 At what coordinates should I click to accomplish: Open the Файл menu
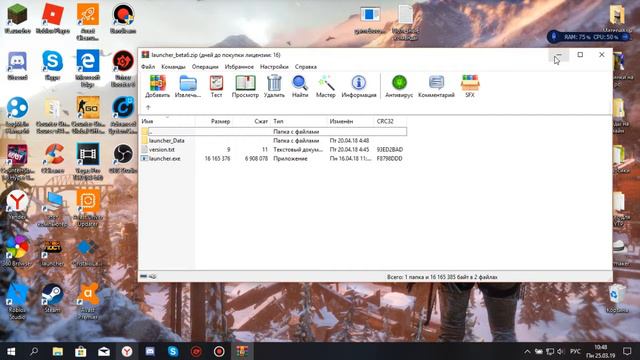148,67
